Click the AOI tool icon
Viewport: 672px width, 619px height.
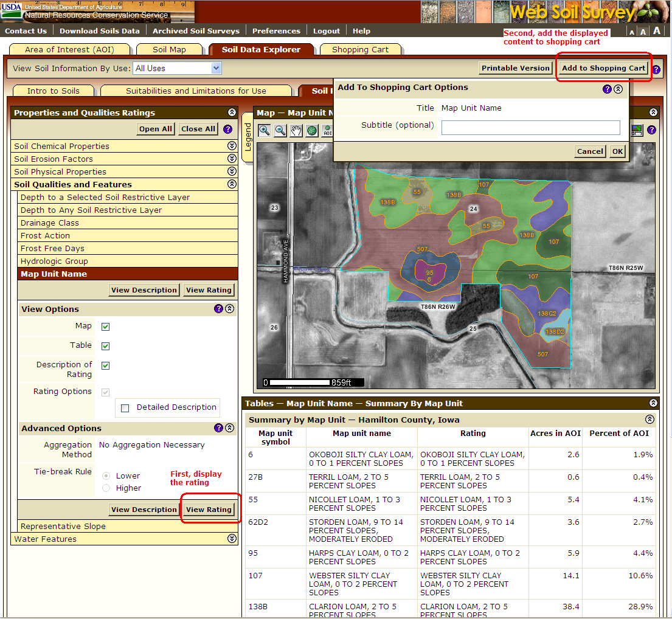pyautogui.click(x=327, y=131)
